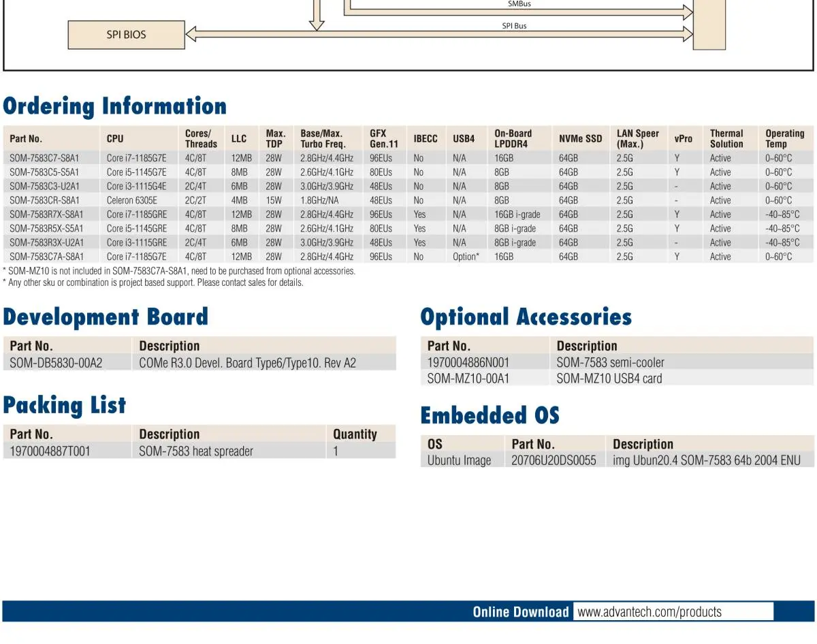Image resolution: width=817 pixels, height=644 pixels.
Task: Select part number SOM-7583C3-U2A1
Action: [44, 186]
